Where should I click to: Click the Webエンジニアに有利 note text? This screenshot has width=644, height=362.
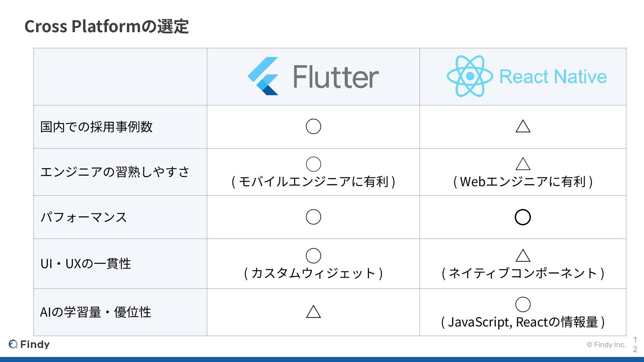pyautogui.click(x=523, y=182)
